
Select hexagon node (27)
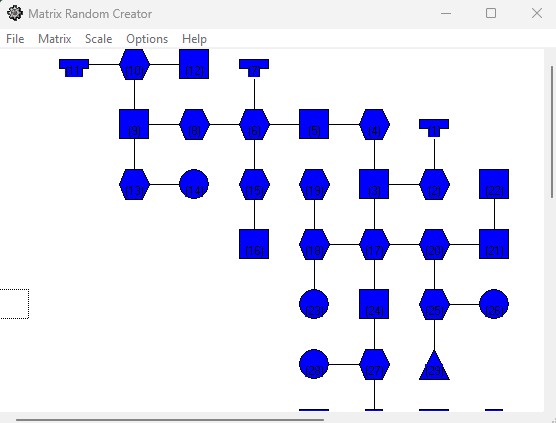(374, 364)
